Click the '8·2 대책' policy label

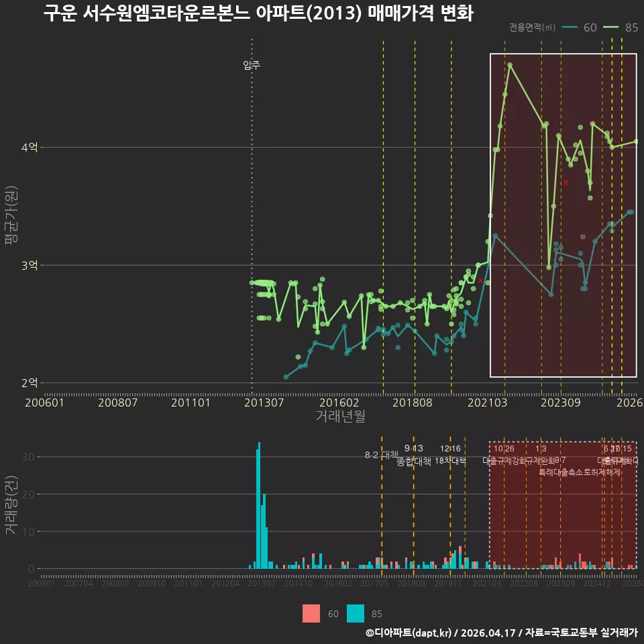click(382, 455)
